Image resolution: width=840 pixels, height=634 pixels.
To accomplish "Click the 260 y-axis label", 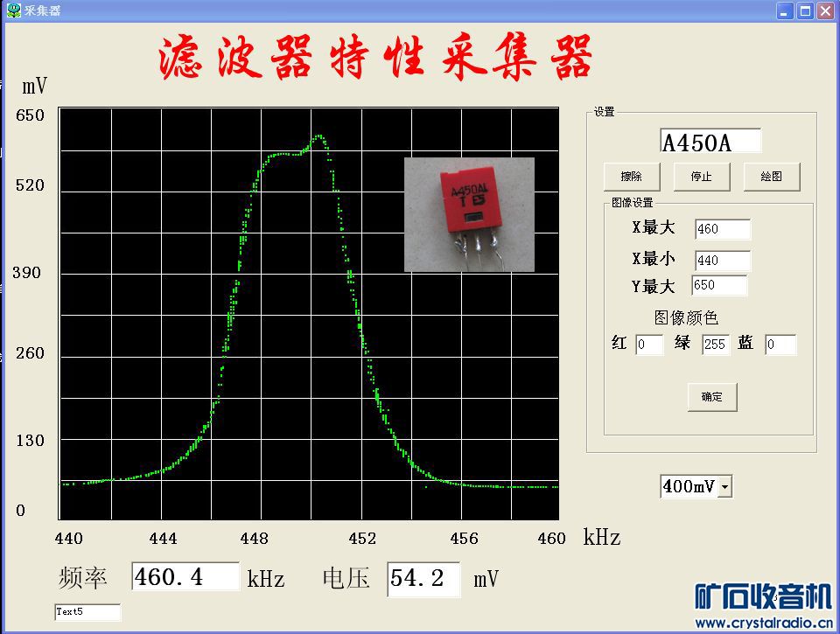I will pyautogui.click(x=30, y=353).
